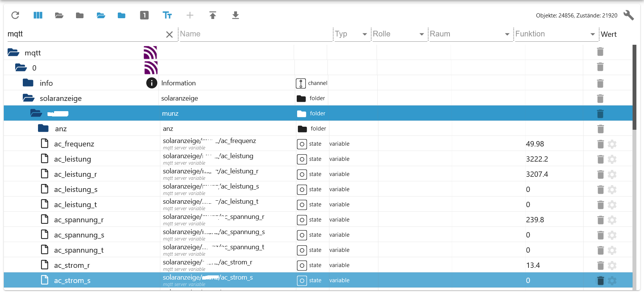Open settings gear for ac_leistung

coord(612,159)
